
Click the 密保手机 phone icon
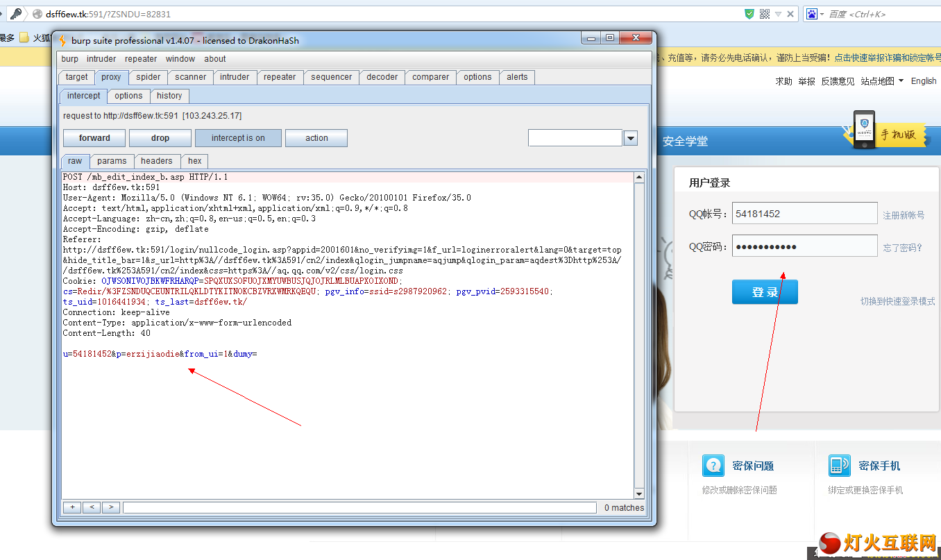840,466
